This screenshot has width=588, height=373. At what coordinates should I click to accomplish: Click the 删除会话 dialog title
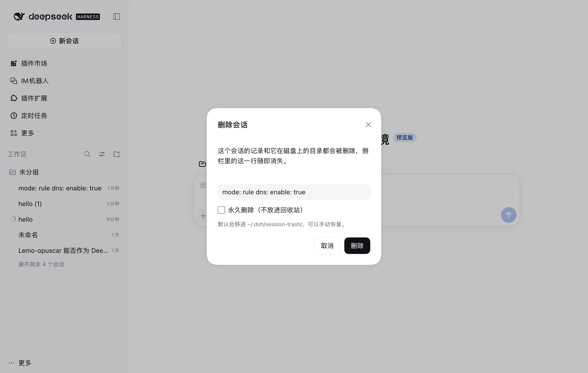(x=233, y=125)
